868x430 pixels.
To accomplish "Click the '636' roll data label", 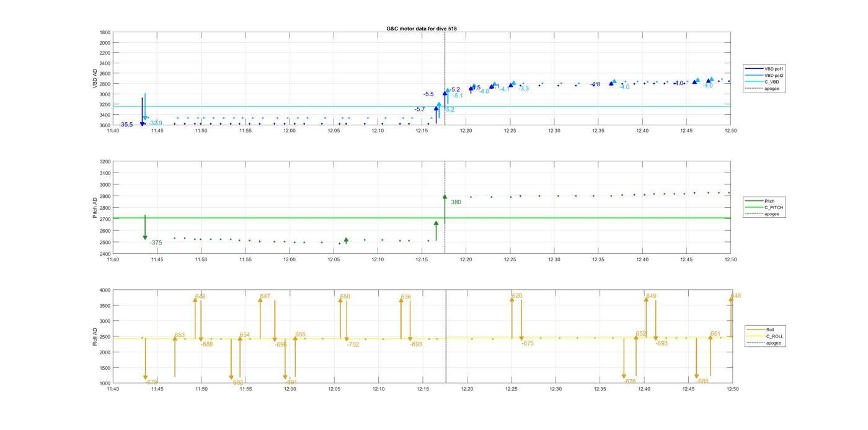I will (x=406, y=297).
